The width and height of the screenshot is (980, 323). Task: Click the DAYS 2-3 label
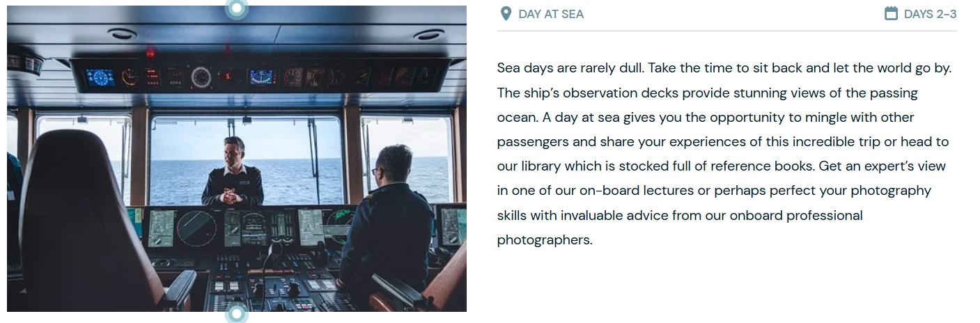click(930, 14)
